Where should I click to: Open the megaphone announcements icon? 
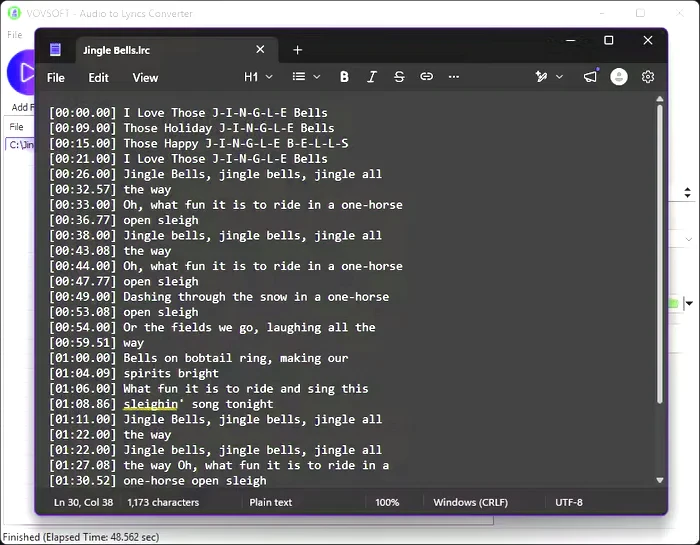[x=590, y=77]
